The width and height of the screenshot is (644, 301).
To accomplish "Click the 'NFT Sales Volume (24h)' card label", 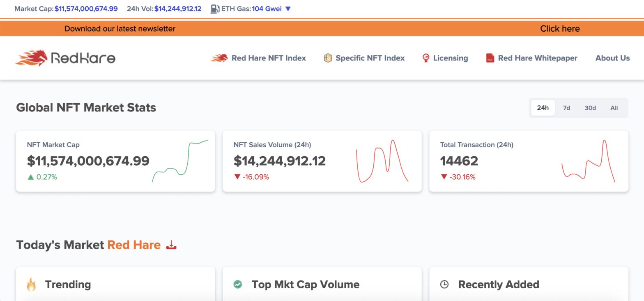I will [272, 145].
